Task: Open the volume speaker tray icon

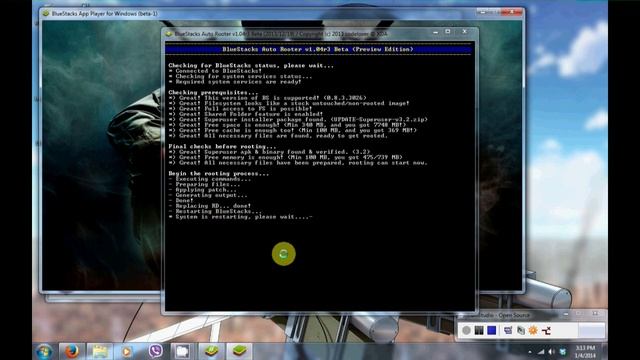Action: point(551,352)
